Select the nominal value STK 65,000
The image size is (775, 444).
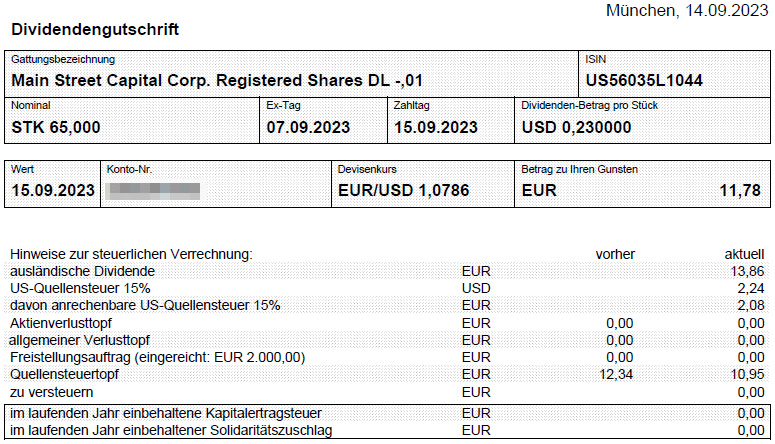(x=56, y=128)
